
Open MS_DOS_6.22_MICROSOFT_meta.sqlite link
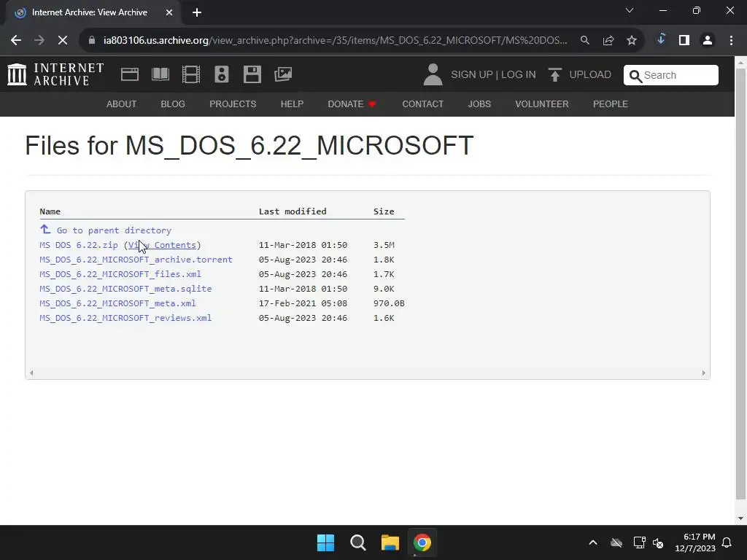(x=125, y=289)
